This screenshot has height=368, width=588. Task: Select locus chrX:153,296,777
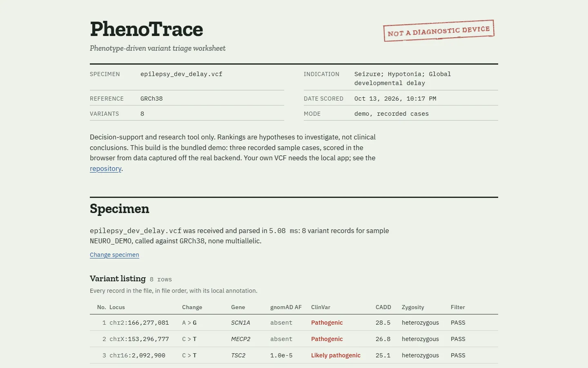tap(139, 339)
